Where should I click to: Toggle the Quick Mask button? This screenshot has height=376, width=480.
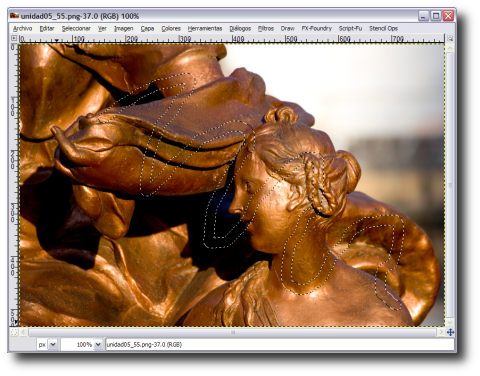(x=14, y=332)
